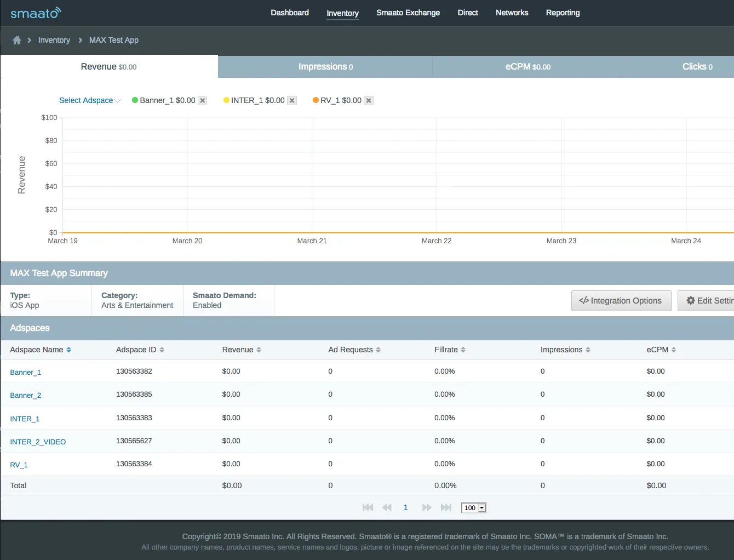Click the Integration Options button
734x560 pixels.
click(621, 300)
